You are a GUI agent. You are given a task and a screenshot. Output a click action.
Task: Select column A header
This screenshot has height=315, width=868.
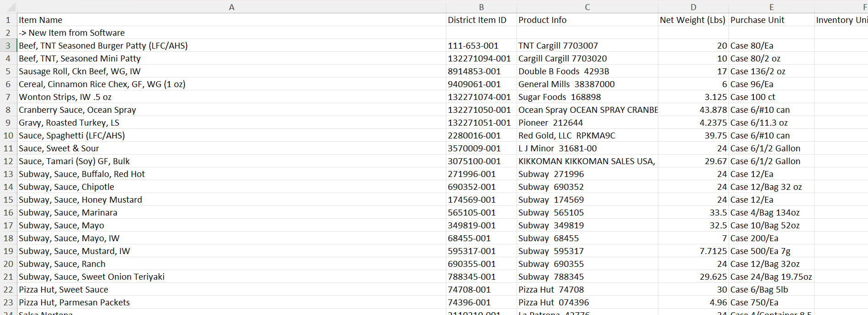click(232, 7)
